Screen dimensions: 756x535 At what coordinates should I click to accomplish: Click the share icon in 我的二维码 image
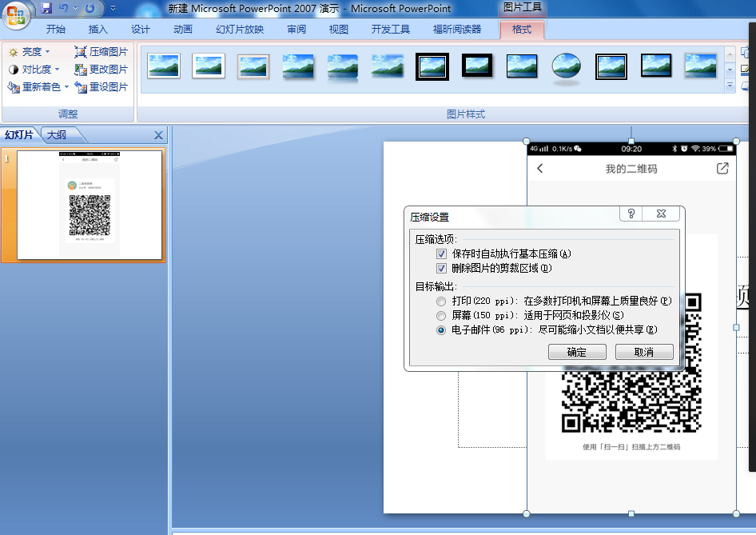coord(722,169)
